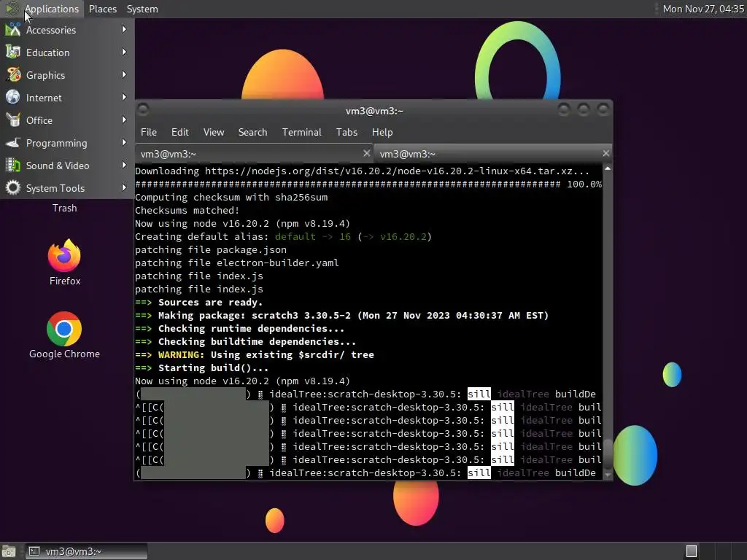
Task: Open the Office category icon
Action: (x=13, y=120)
